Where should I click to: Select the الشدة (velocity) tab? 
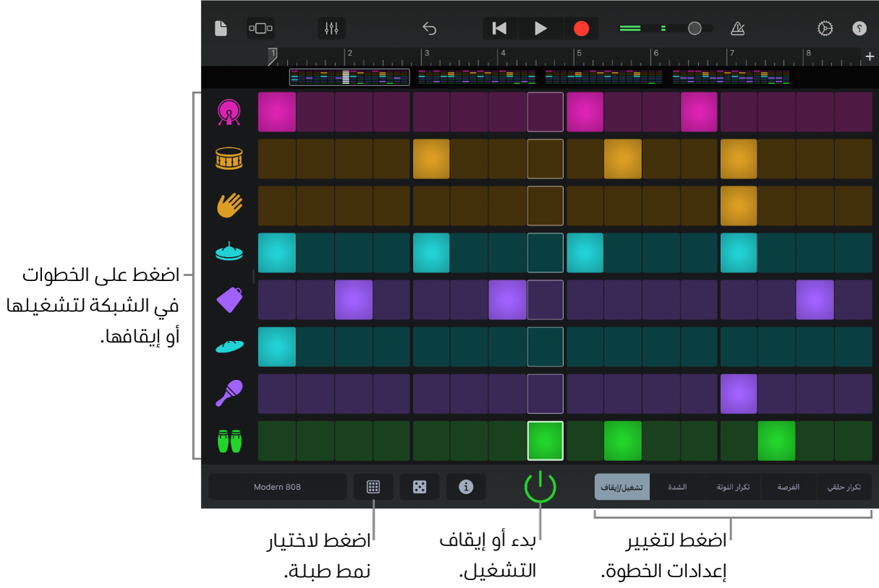(x=677, y=487)
